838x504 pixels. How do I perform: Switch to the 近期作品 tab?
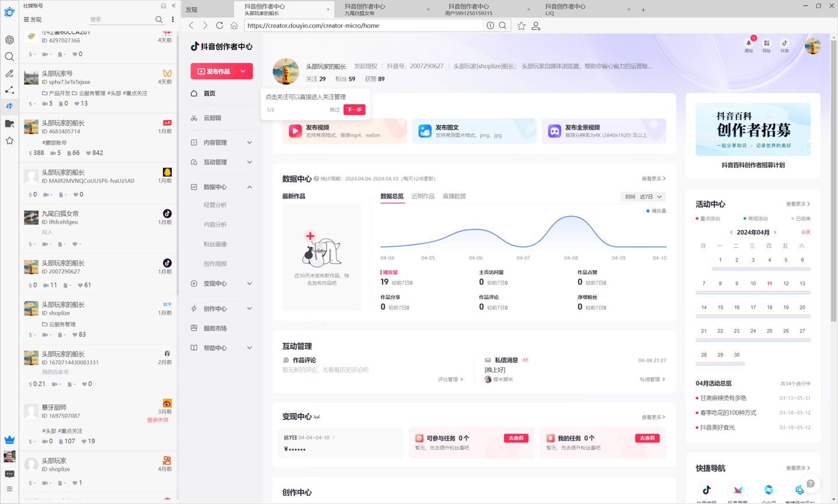(423, 196)
